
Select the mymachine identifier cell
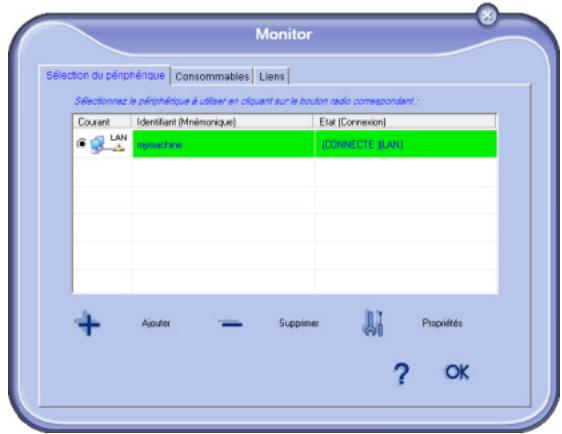tap(223, 144)
